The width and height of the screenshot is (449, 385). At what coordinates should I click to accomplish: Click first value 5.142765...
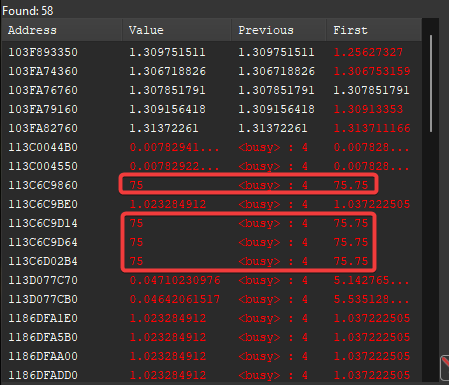point(371,280)
